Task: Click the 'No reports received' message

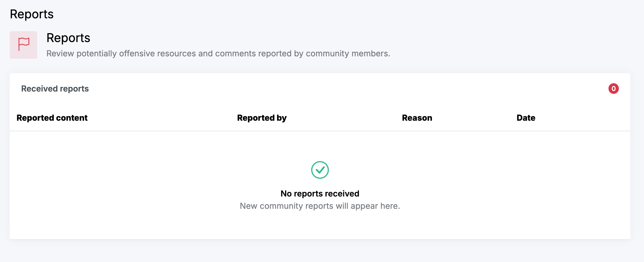Action: click(320, 194)
